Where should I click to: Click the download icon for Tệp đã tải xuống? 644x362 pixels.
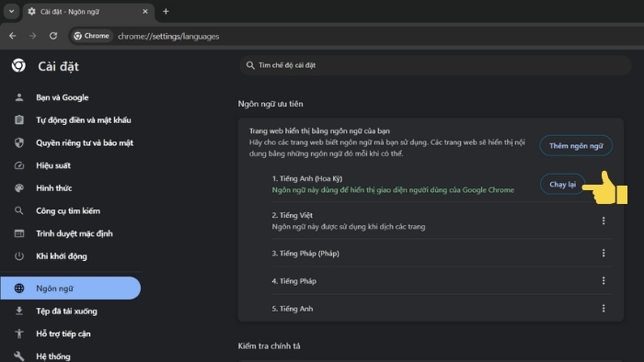pyautogui.click(x=19, y=311)
